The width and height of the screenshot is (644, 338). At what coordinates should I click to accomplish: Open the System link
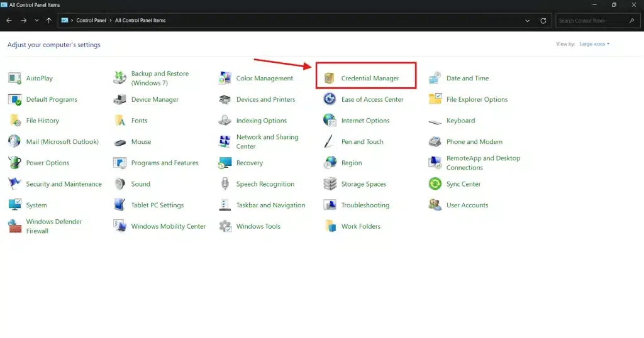[x=36, y=205]
